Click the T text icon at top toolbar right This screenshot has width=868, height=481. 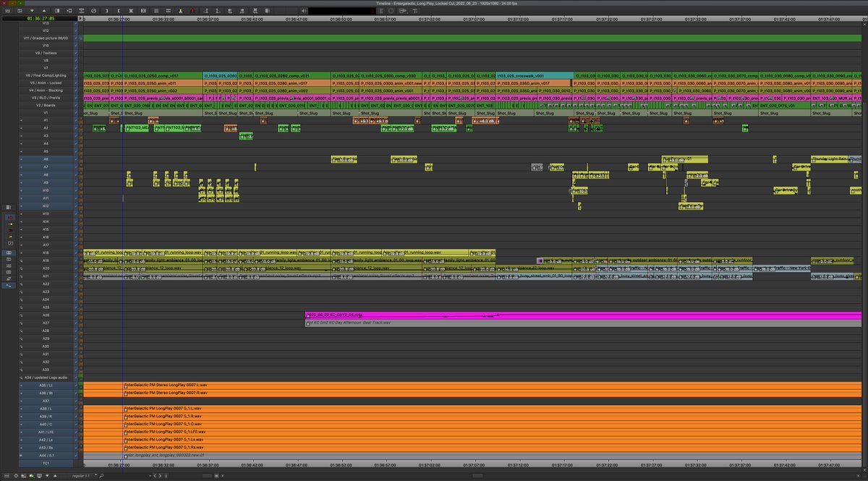[x=414, y=10]
